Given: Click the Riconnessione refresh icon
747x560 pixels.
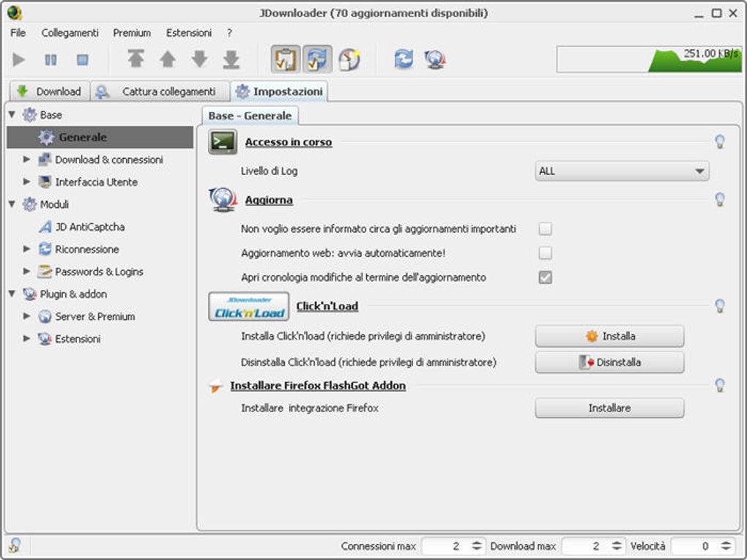Looking at the screenshot, I should point(45,249).
